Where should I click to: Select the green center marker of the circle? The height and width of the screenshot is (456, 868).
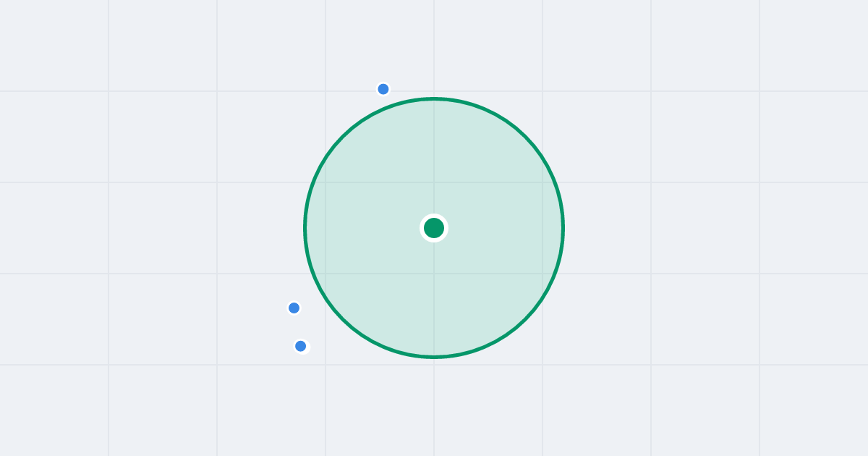click(434, 228)
